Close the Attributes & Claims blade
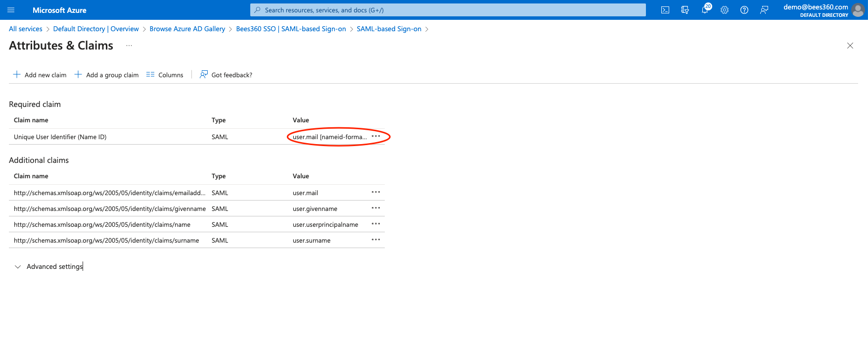 (850, 46)
